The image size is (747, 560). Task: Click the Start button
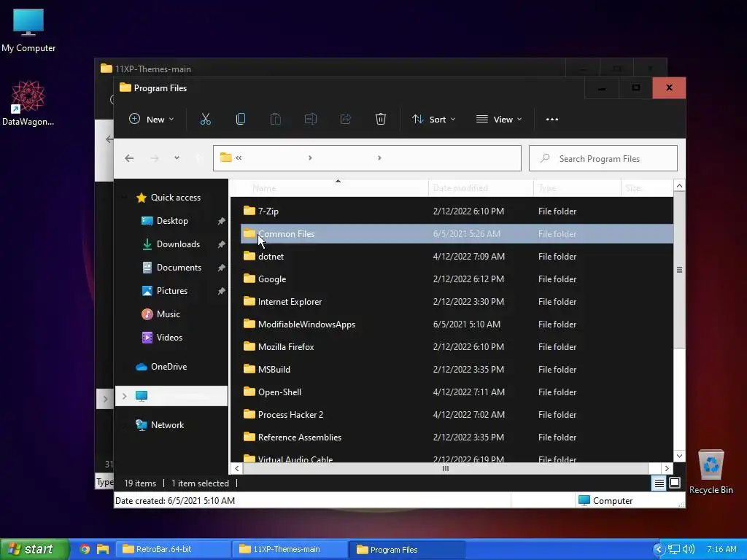34,549
